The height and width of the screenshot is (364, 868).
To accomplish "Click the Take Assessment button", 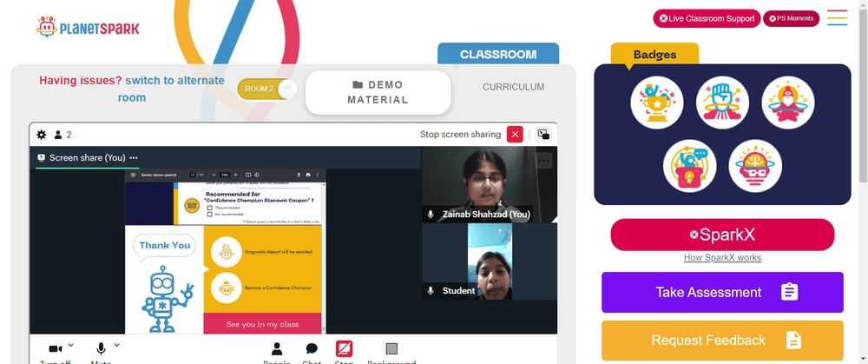I will coord(722,292).
